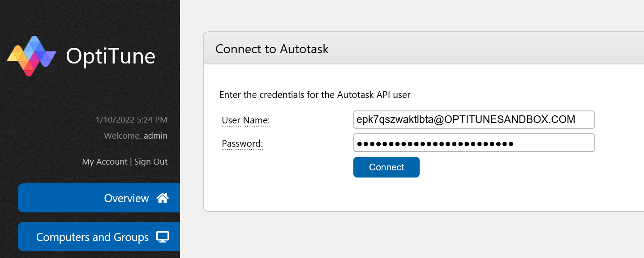This screenshot has width=644, height=258.
Task: Click the Password dotted label
Action: (242, 144)
